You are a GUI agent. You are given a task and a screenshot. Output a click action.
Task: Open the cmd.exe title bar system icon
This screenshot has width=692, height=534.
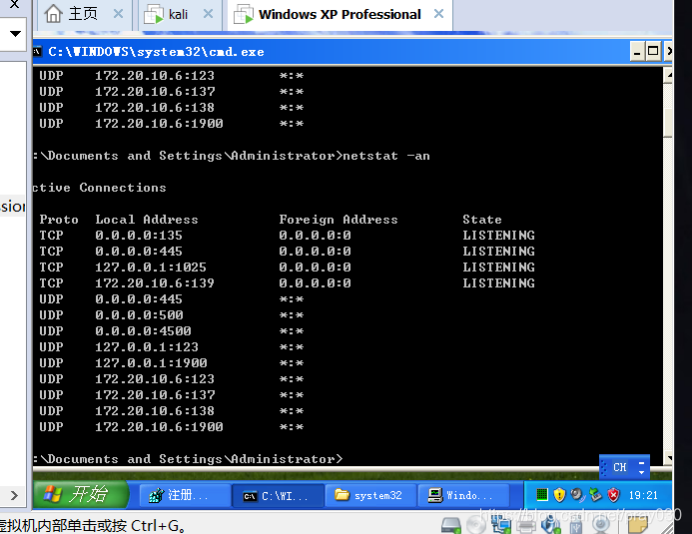tap(38, 52)
